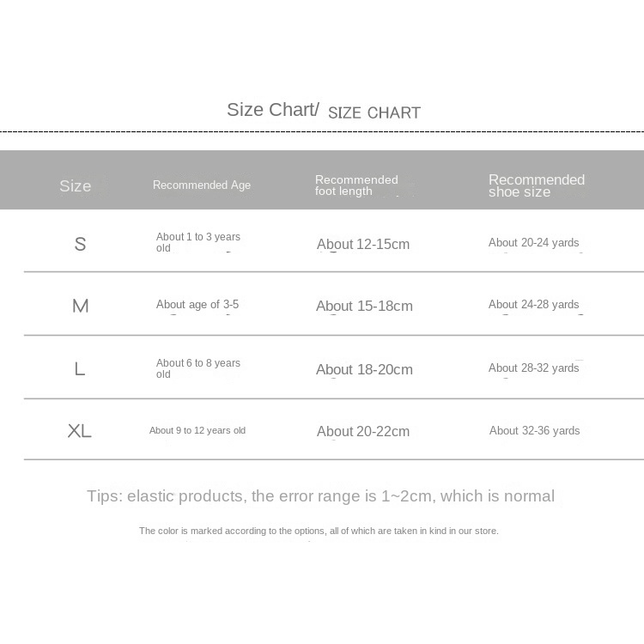This screenshot has width=644, height=644.
Task: Click the 'Recommended foot length' header
Action: [x=356, y=185]
